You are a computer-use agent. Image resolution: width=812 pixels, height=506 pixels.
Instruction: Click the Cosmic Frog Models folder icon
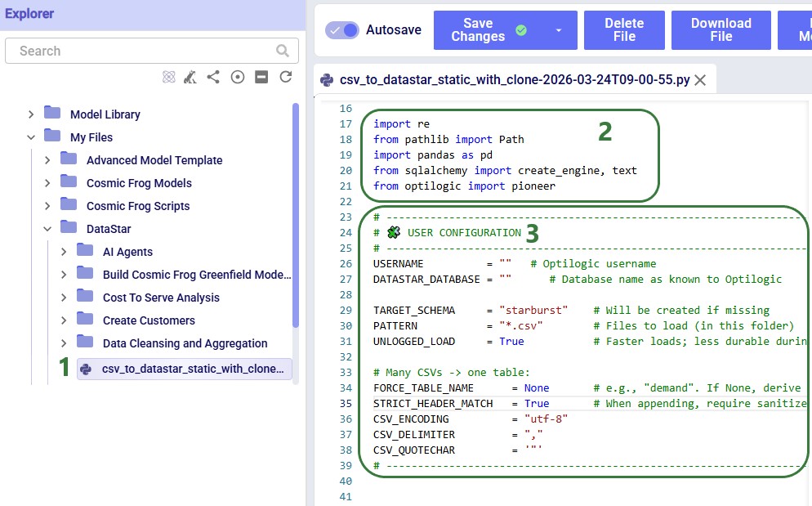coord(69,181)
